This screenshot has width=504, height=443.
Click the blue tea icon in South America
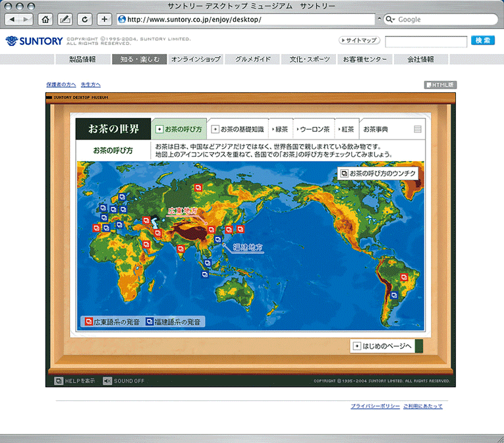(394, 296)
